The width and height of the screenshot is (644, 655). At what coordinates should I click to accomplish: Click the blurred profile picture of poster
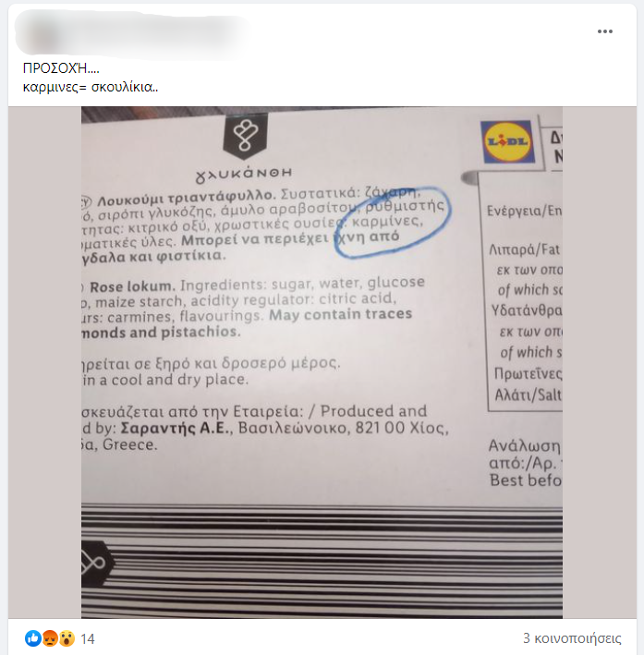[42, 35]
